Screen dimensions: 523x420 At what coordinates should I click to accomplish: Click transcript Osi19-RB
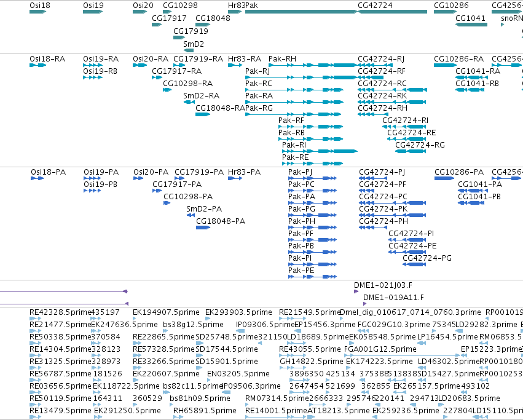[x=100, y=71]
